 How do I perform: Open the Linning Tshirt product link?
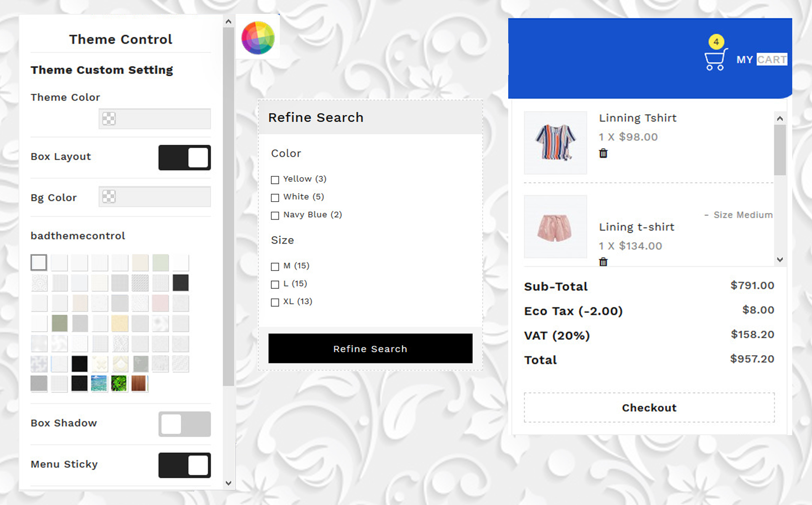(x=638, y=118)
